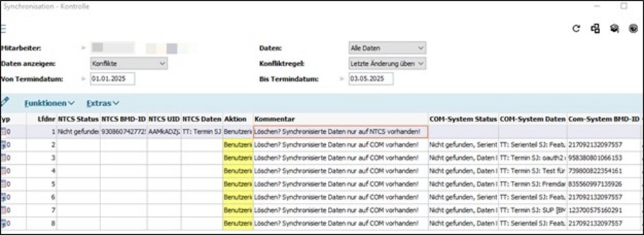Viewport: 644px width, 235px height.
Task: Click the pencil edit icon above table
Action: point(5,102)
